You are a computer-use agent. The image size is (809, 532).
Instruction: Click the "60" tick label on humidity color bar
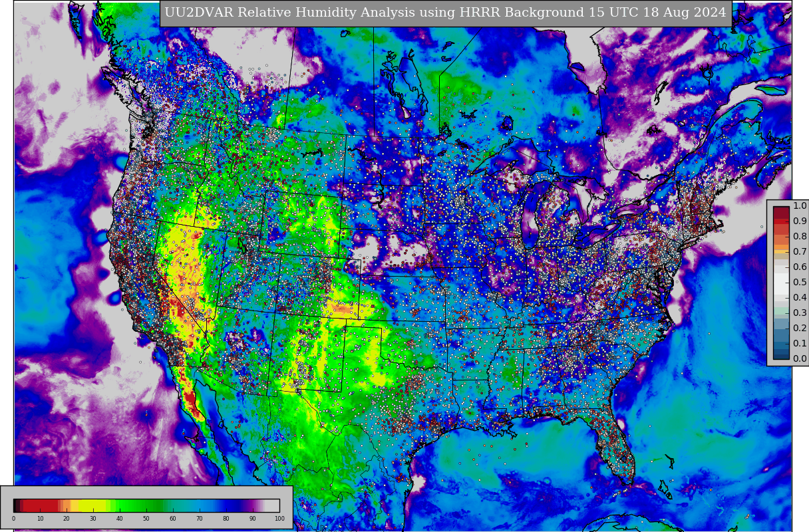tap(173, 519)
